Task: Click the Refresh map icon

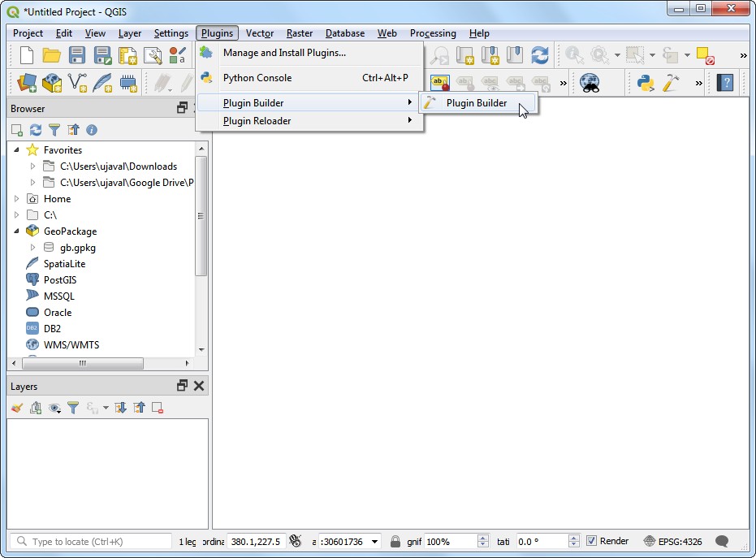Action: pyautogui.click(x=539, y=55)
